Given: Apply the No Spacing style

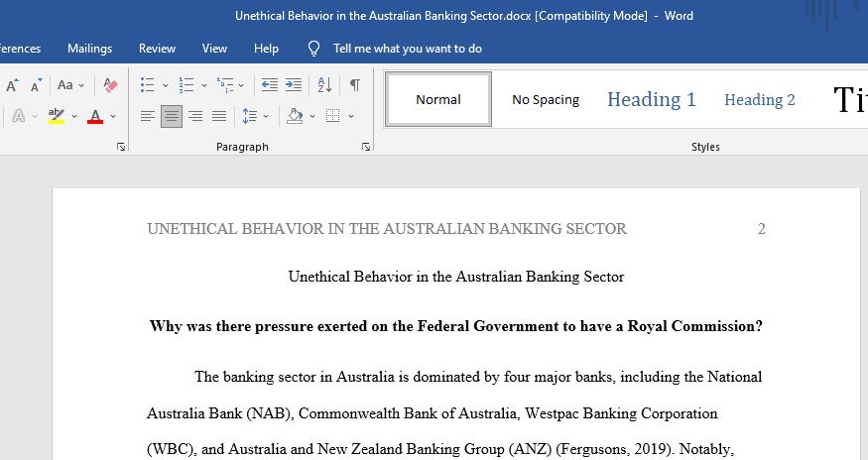Looking at the screenshot, I should tap(546, 100).
